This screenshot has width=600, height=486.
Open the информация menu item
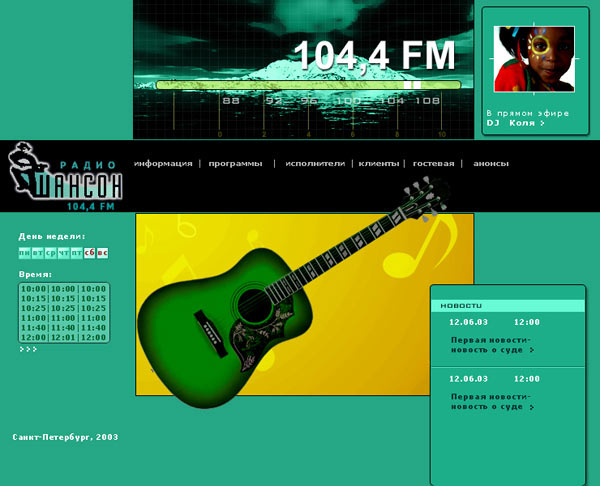point(163,163)
